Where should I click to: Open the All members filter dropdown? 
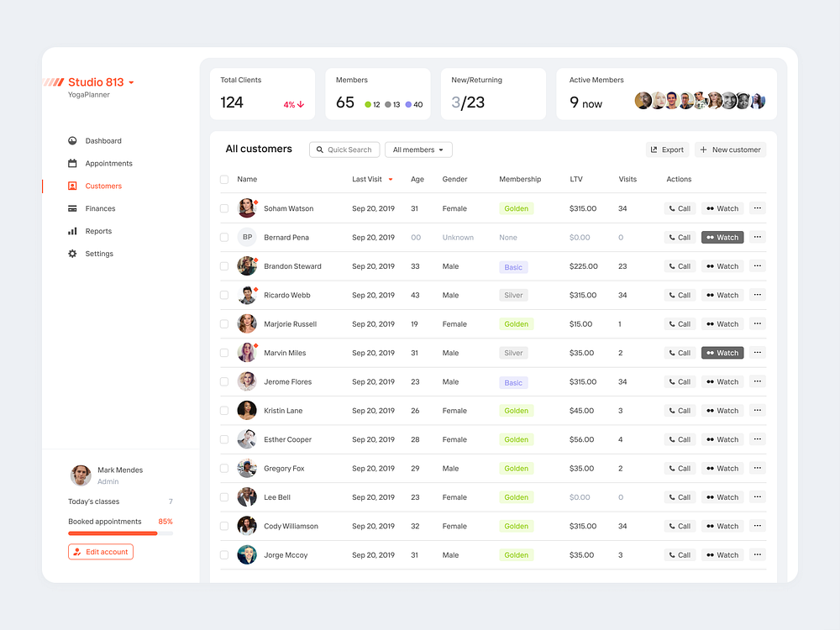(x=417, y=150)
